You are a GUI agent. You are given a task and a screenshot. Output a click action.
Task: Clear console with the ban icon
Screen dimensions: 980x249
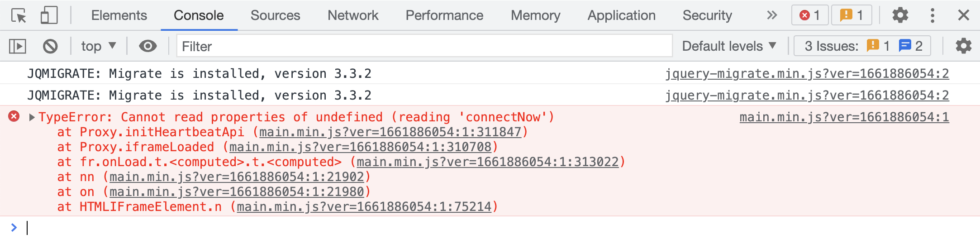tap(50, 46)
